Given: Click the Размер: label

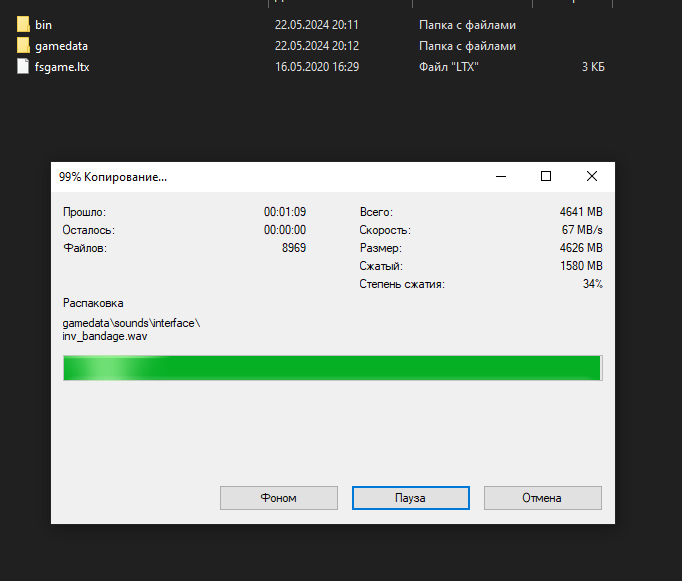Looking at the screenshot, I should (381, 248).
